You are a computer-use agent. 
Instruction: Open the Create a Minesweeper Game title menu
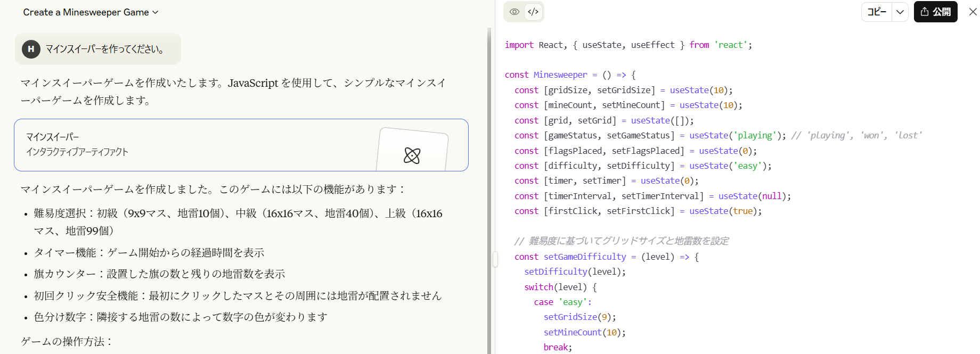point(91,12)
